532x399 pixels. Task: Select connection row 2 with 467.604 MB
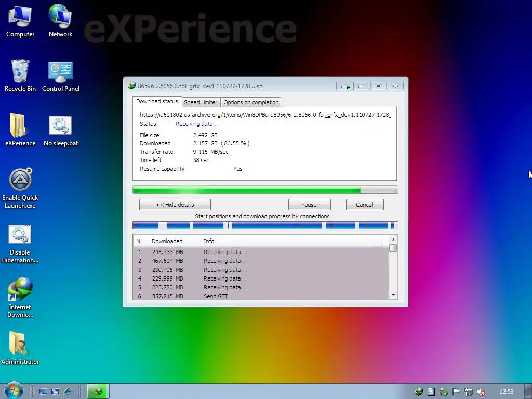coord(261,261)
